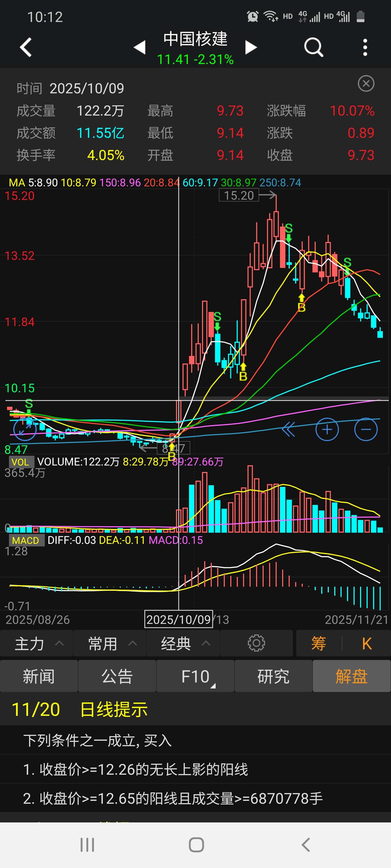Tap the 换手率 4.05% value
Screen dimensions: 391x868
106,155
